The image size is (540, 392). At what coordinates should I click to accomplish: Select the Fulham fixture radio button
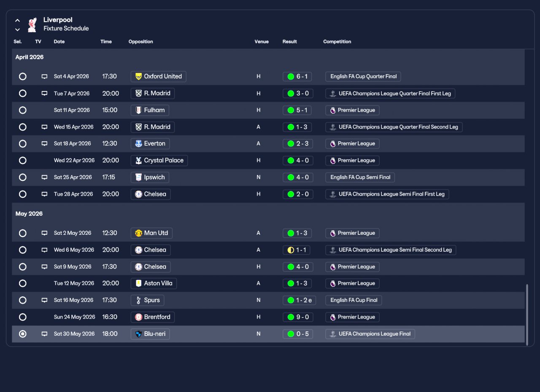[23, 110]
